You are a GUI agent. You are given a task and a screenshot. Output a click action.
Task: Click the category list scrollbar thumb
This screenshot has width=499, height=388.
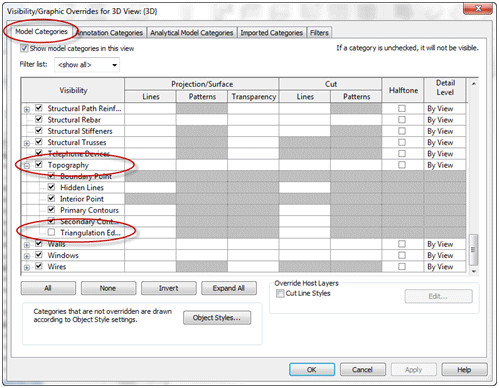click(474, 249)
